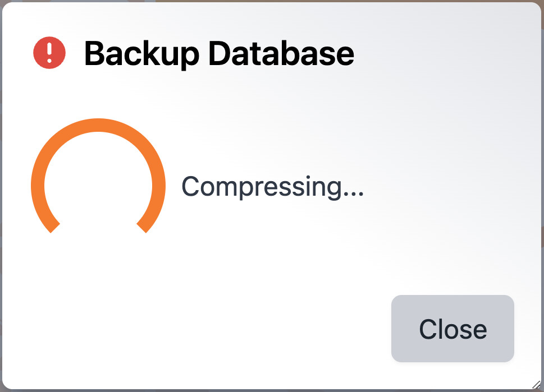Click the capital "C" of "Compressing"
544x392 pixels.
191,186
